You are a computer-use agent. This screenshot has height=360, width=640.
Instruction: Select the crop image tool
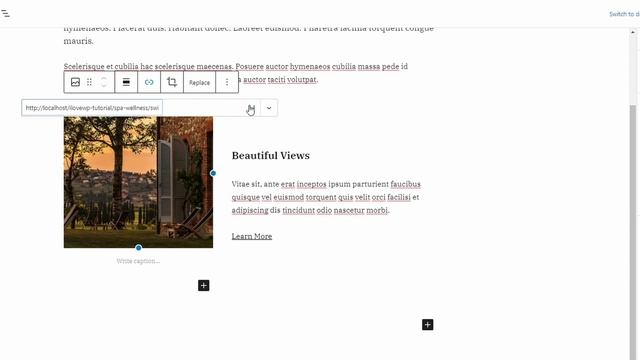pyautogui.click(x=172, y=82)
